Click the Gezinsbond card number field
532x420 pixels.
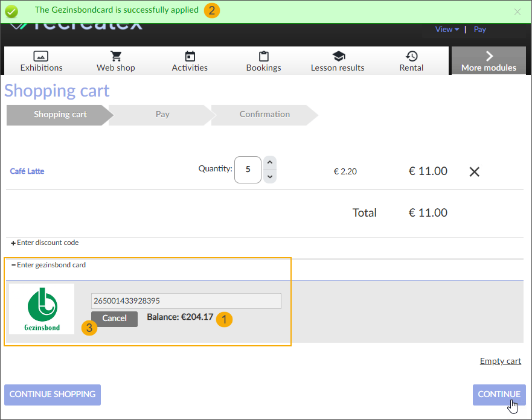click(x=186, y=301)
